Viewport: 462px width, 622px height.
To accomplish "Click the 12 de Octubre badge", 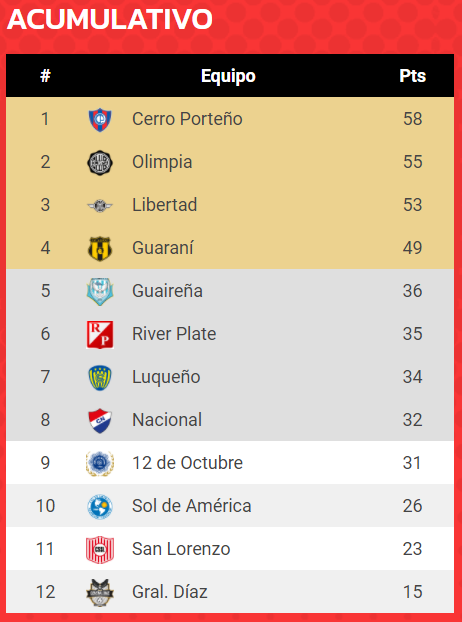I will point(100,463).
